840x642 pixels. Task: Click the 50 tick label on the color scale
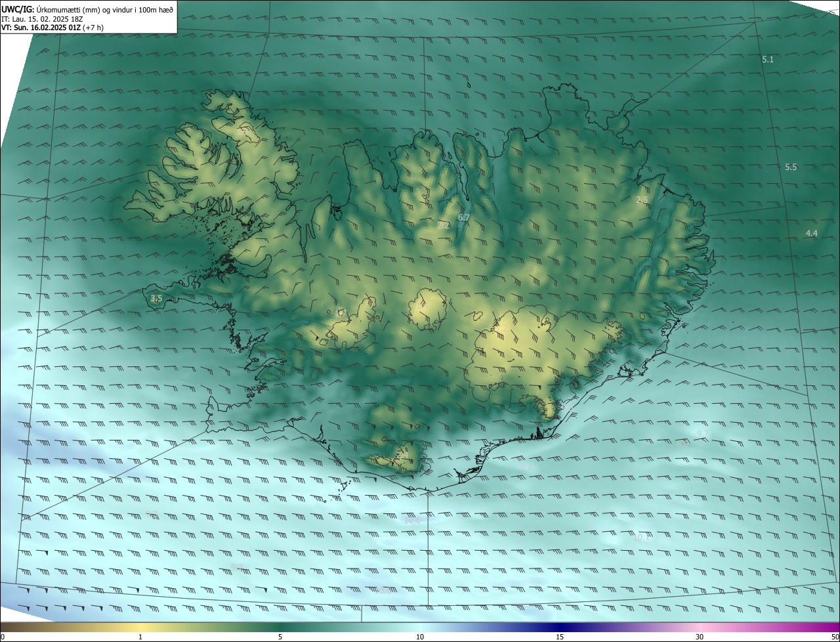click(835, 637)
